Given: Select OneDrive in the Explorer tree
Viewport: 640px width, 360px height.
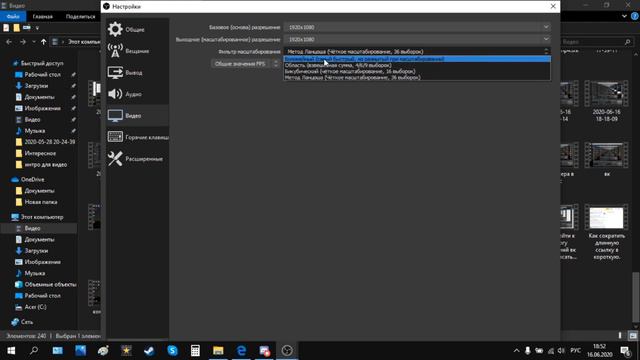Looking at the screenshot, I should (x=28, y=180).
